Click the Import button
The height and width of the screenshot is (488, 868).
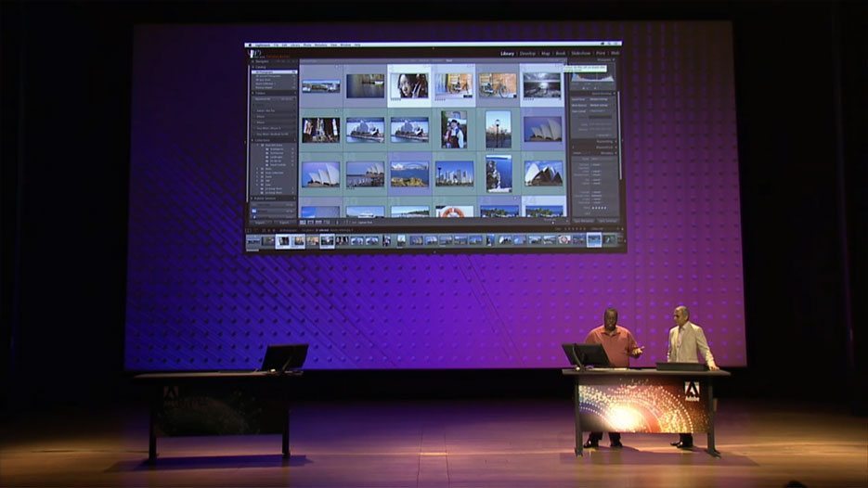(260, 223)
